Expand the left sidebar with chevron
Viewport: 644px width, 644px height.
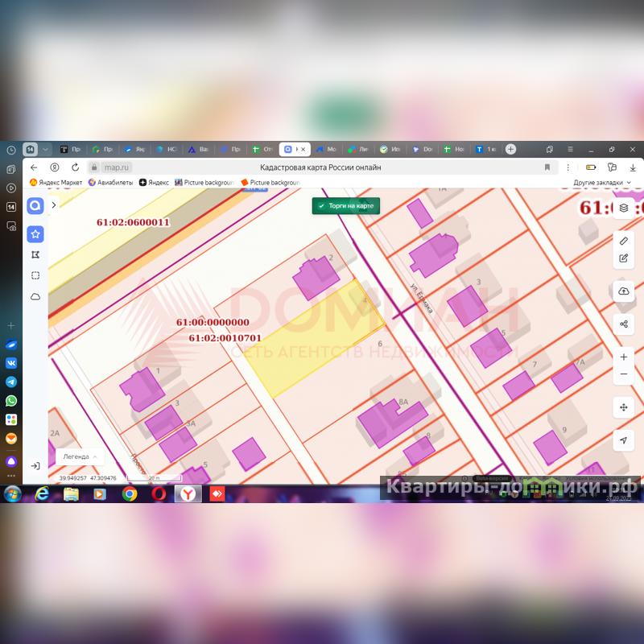(x=54, y=205)
